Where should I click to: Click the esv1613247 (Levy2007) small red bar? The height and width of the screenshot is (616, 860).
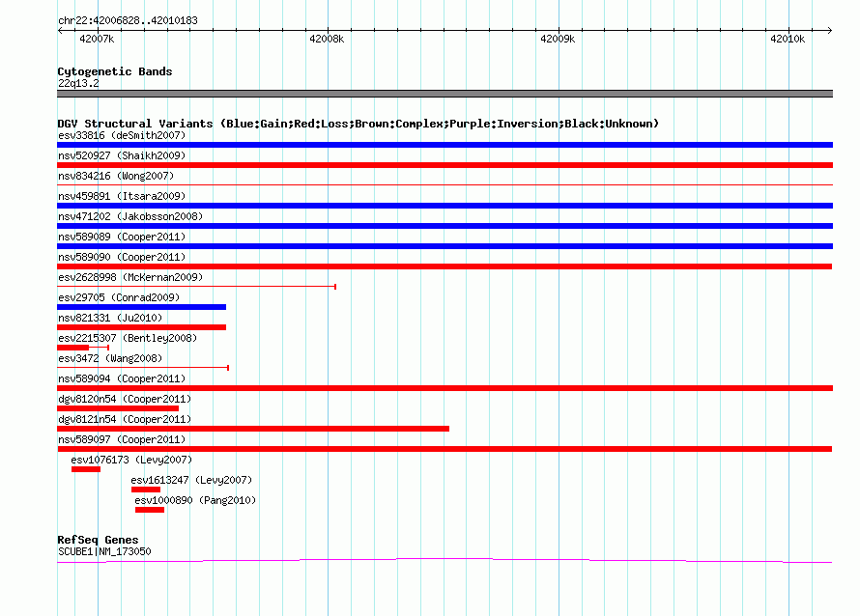coord(146,490)
